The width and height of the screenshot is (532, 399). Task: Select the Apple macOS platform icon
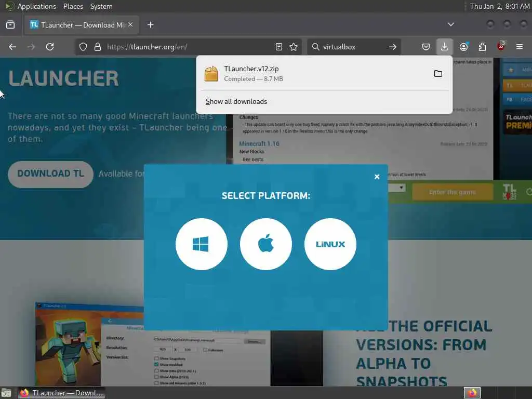[x=265, y=244]
